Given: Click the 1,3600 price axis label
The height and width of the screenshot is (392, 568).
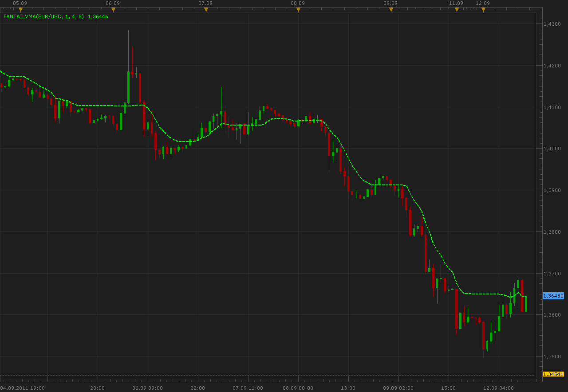Looking at the screenshot, I should (x=552, y=315).
